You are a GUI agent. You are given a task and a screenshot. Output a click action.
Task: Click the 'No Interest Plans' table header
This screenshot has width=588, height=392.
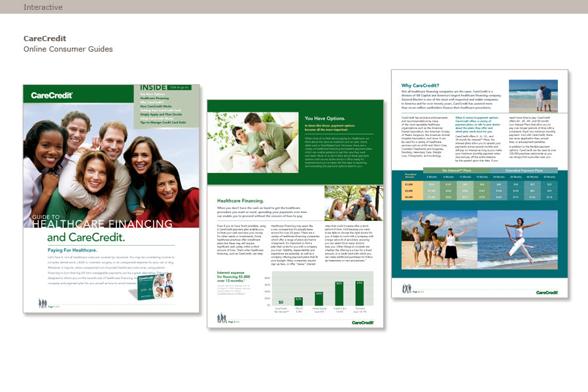458,171
